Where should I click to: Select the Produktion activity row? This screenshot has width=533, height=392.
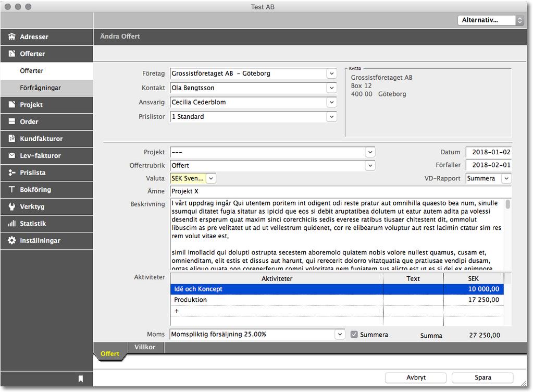pos(337,300)
